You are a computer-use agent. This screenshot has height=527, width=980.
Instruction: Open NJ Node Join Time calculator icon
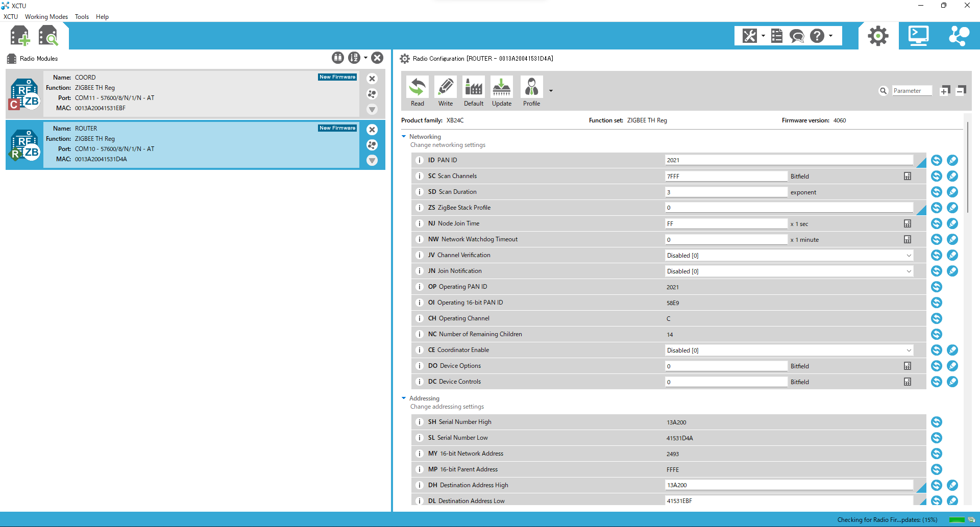click(908, 223)
